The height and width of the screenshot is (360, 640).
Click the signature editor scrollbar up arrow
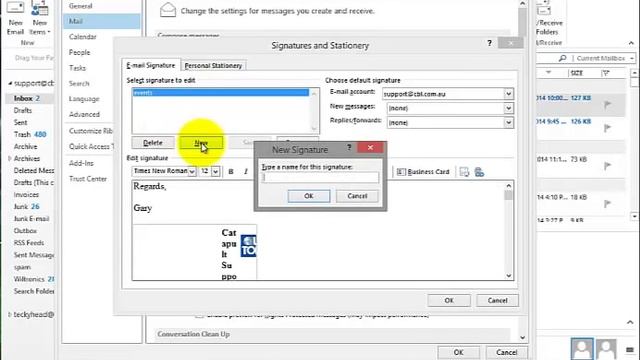point(509,186)
